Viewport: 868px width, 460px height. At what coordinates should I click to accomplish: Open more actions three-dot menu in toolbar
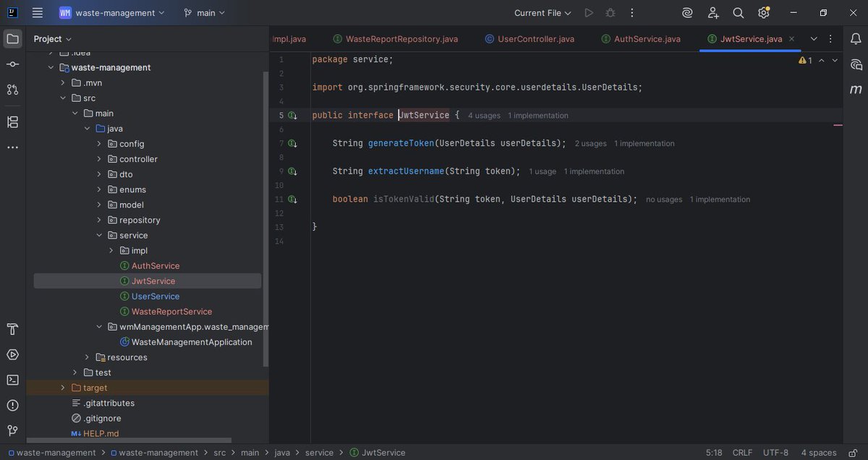tap(632, 13)
